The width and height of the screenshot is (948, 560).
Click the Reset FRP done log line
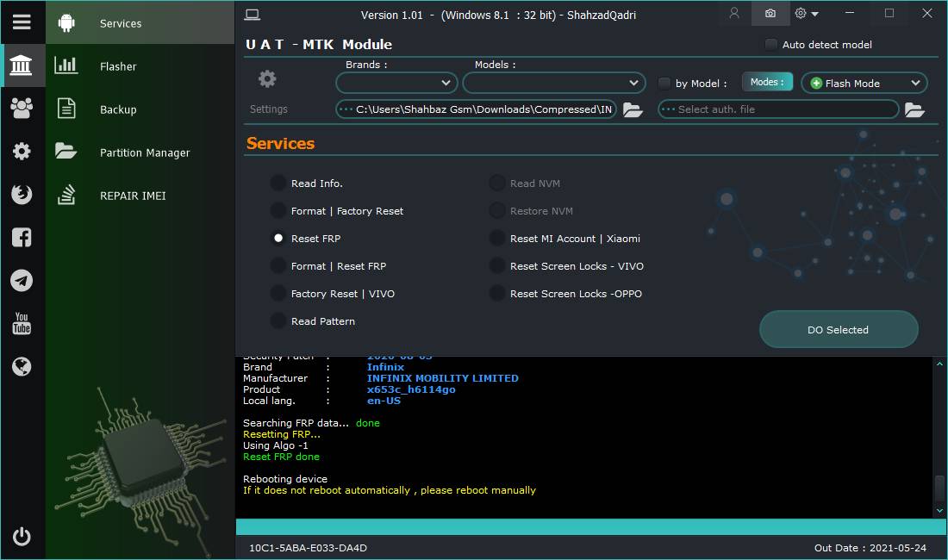click(x=281, y=457)
